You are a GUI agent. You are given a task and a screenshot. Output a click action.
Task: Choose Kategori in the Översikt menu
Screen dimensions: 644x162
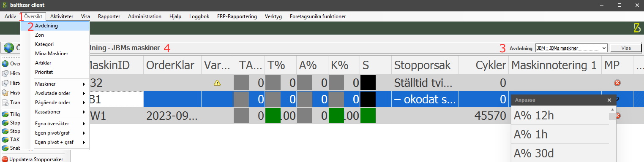tap(55, 44)
